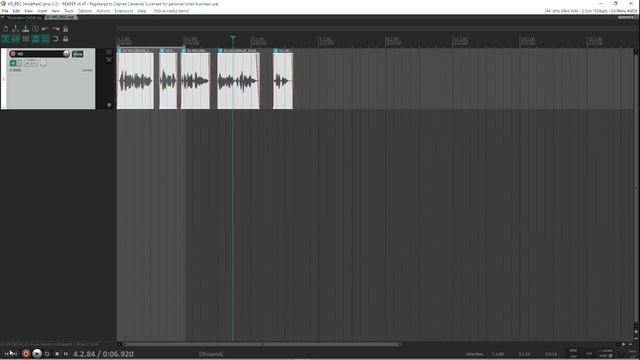Open the Extensions menu
This screenshot has width=640, height=360.
point(124,11)
